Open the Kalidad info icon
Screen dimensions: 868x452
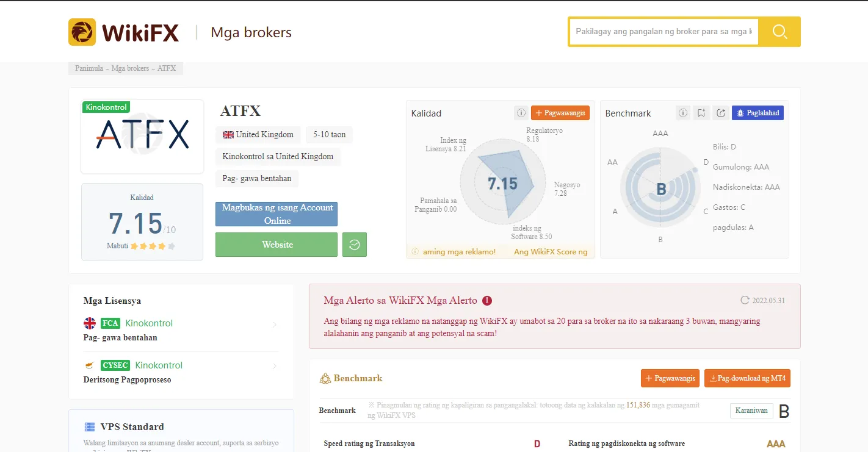521,113
